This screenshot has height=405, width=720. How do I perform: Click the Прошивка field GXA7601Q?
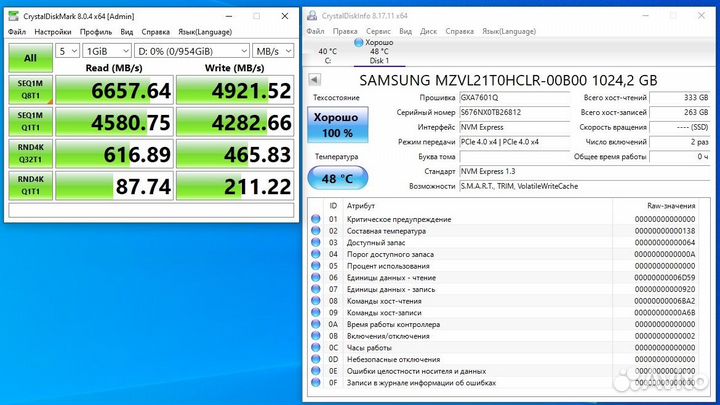[x=514, y=97]
